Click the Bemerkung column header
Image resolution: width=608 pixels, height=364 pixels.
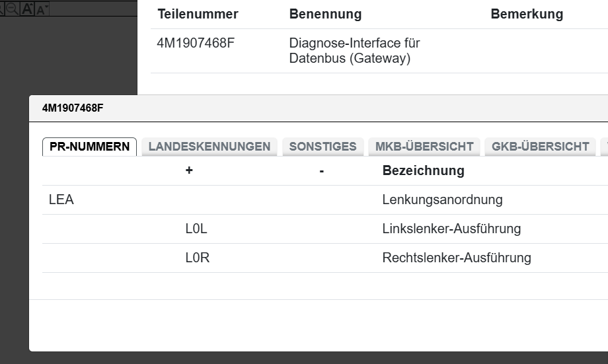pos(527,14)
